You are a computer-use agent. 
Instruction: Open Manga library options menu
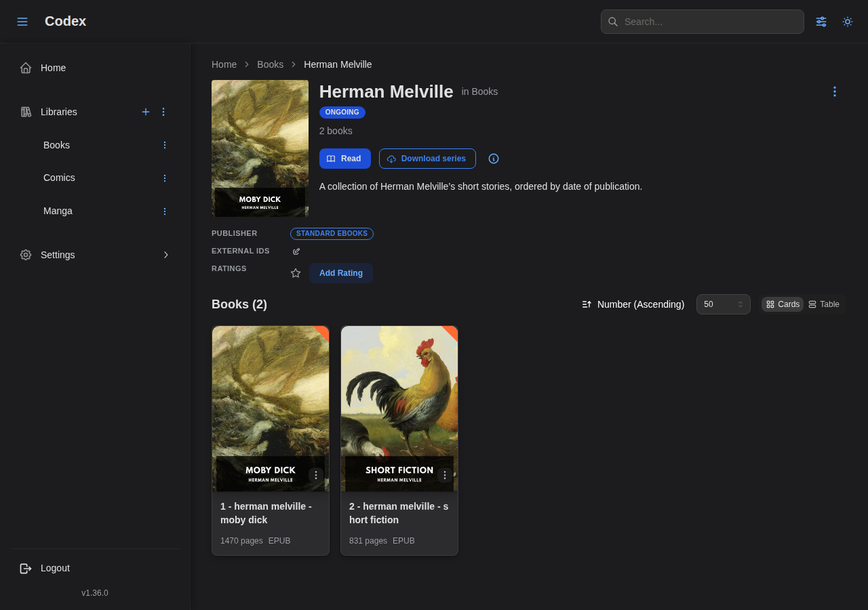(164, 211)
